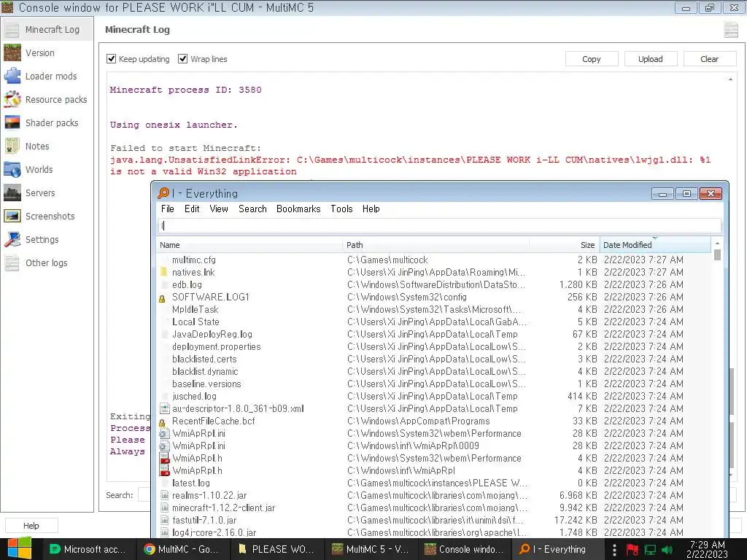Open the File menu in Everything
747x560 pixels.
click(x=168, y=209)
